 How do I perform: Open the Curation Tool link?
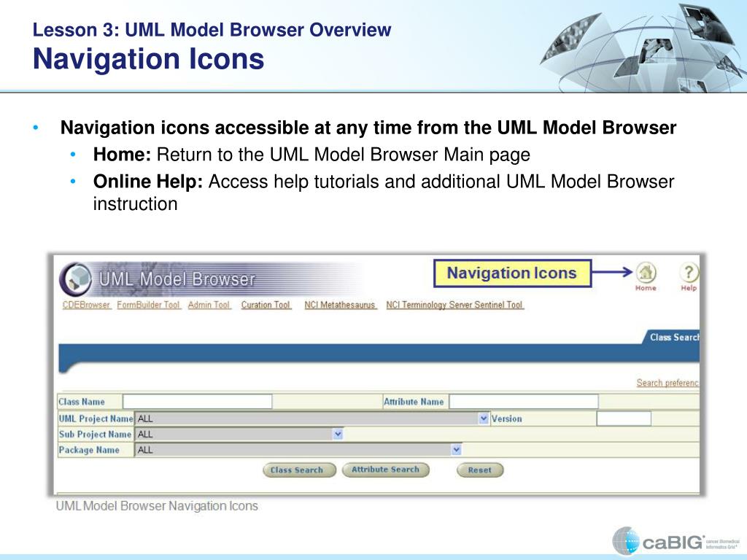(x=266, y=305)
